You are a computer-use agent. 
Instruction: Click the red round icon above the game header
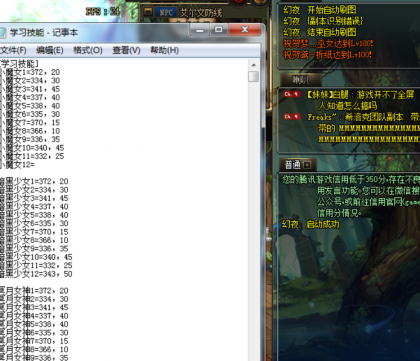click(239, 2)
